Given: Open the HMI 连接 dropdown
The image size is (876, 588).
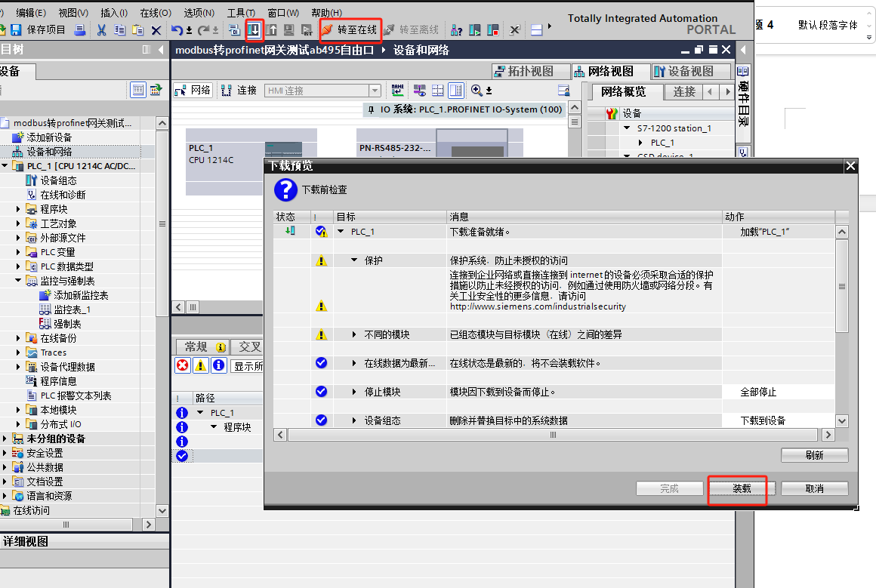Looking at the screenshot, I should (x=375, y=91).
